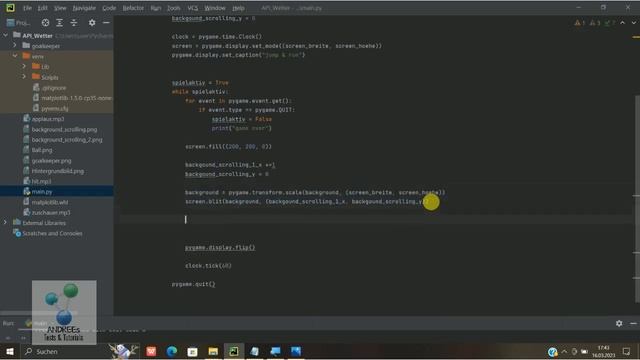This screenshot has height=360, width=640.
Task: Show hidden system tray icons
Action: pyautogui.click(x=564, y=351)
